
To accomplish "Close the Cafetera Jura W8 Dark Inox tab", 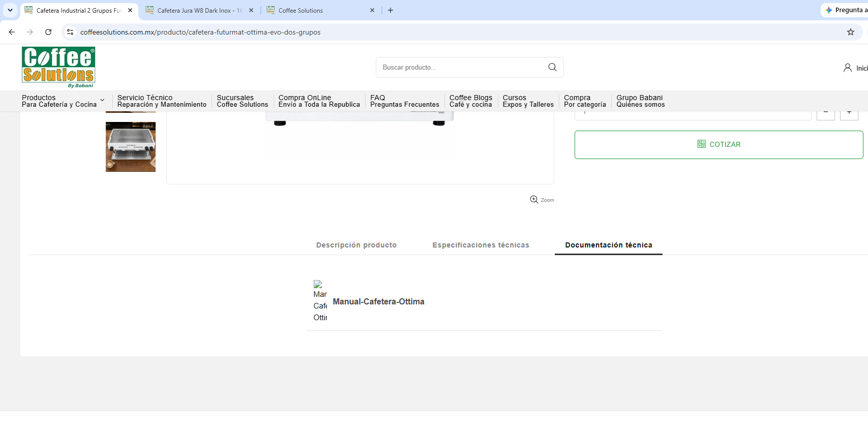I will [x=251, y=10].
